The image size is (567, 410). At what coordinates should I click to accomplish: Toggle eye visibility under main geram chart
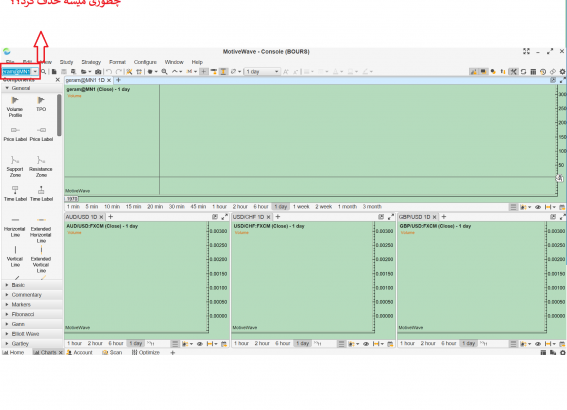pos(538,207)
